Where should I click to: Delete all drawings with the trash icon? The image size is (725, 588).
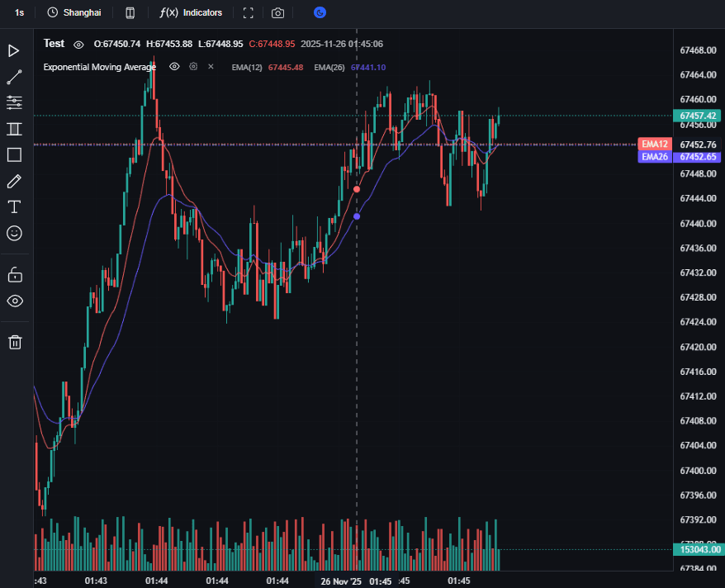point(14,342)
